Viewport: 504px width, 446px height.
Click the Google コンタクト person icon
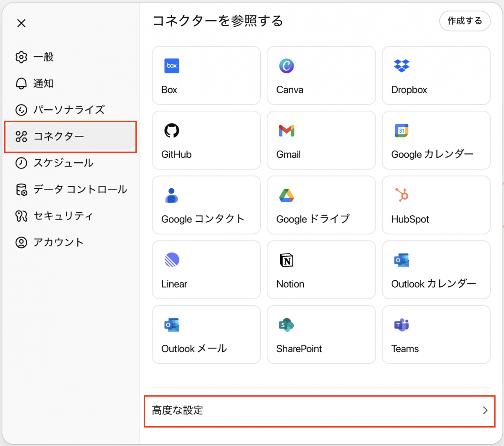click(x=171, y=195)
